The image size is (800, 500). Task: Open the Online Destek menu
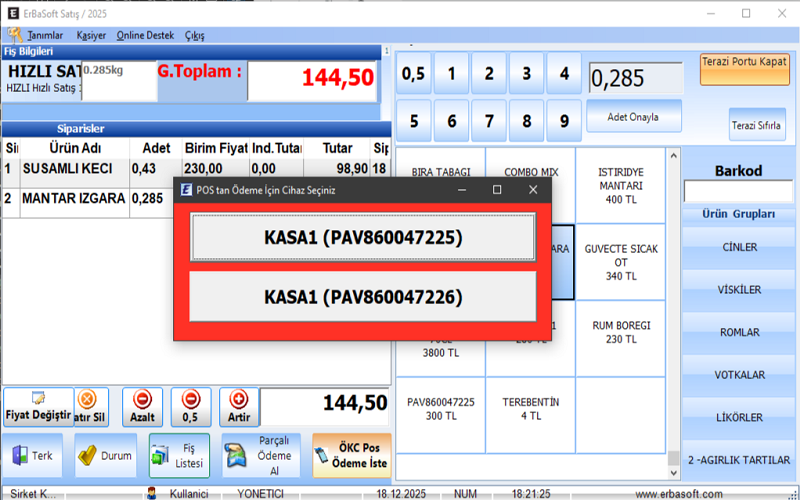coord(145,35)
